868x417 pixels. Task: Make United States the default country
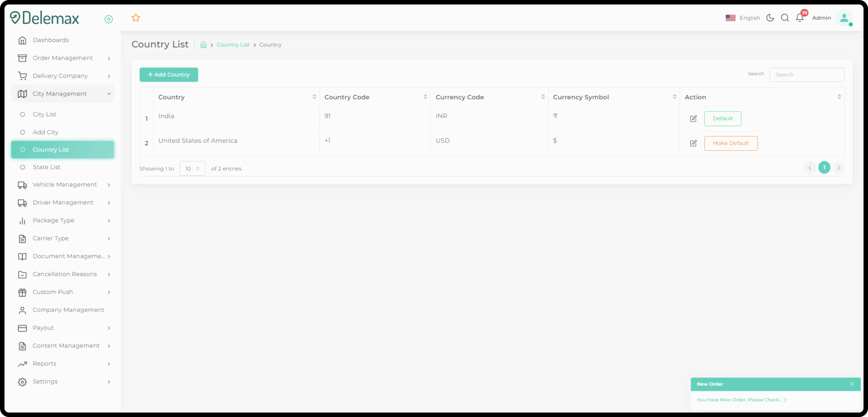(x=731, y=143)
